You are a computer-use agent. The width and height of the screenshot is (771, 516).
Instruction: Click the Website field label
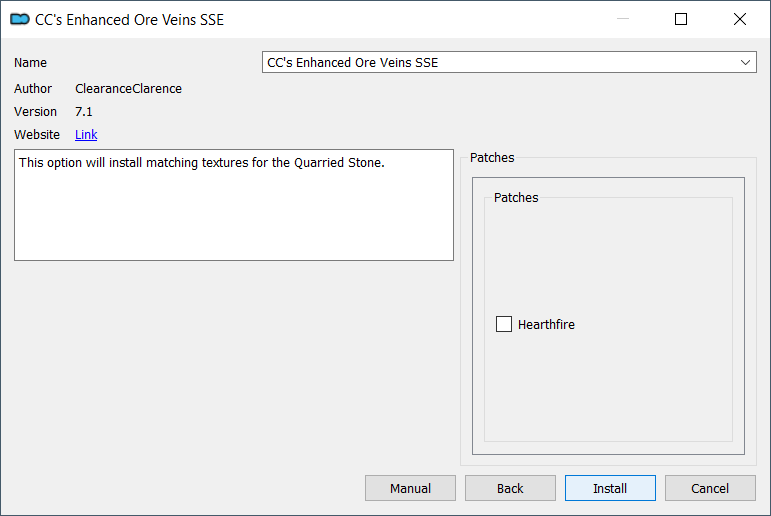[x=37, y=134]
